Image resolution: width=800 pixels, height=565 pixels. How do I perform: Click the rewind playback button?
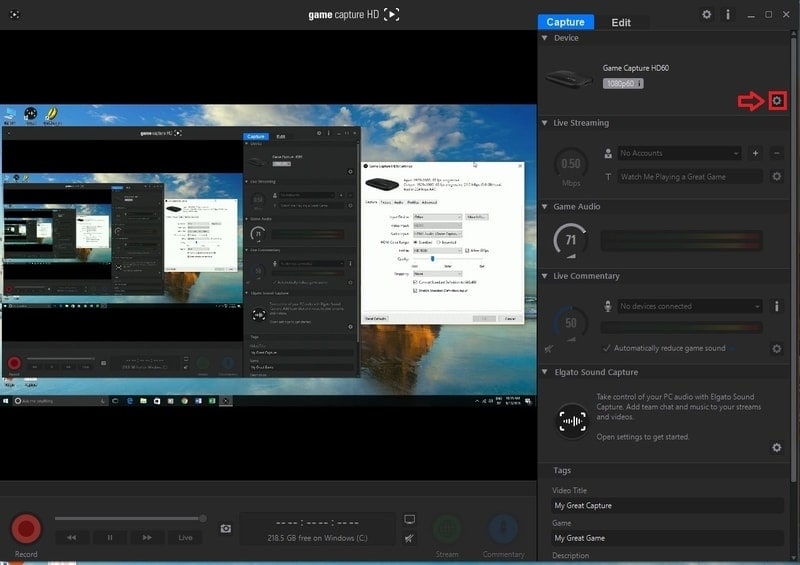coord(71,537)
